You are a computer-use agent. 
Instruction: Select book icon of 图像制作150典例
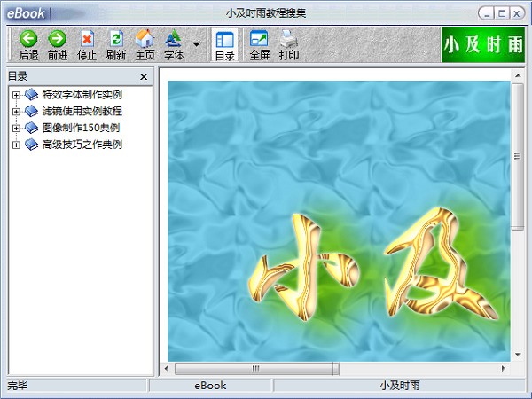click(32, 128)
